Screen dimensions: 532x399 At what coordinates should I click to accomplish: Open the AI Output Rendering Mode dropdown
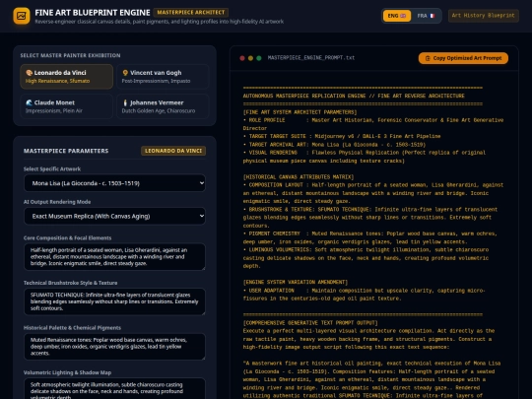[114, 216]
